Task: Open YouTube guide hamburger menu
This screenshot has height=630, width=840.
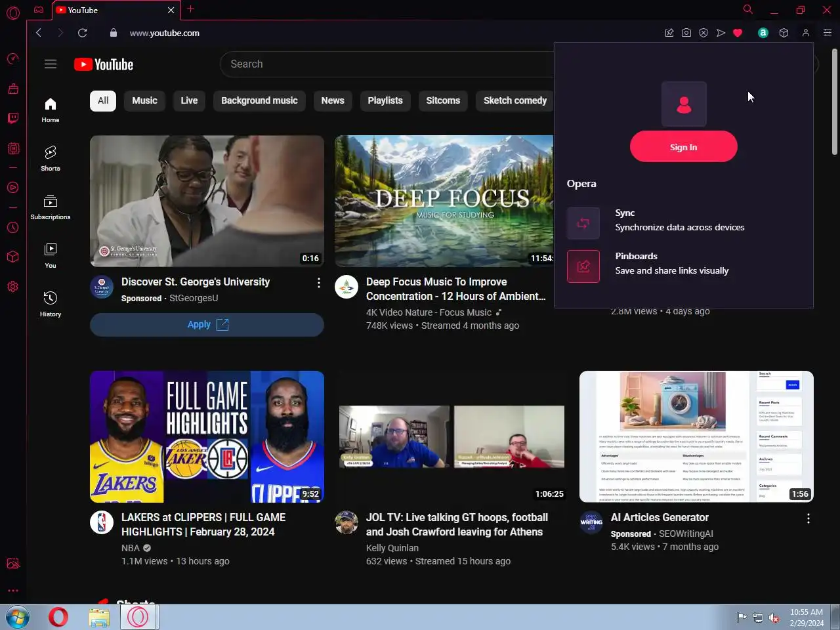Action: (51, 64)
